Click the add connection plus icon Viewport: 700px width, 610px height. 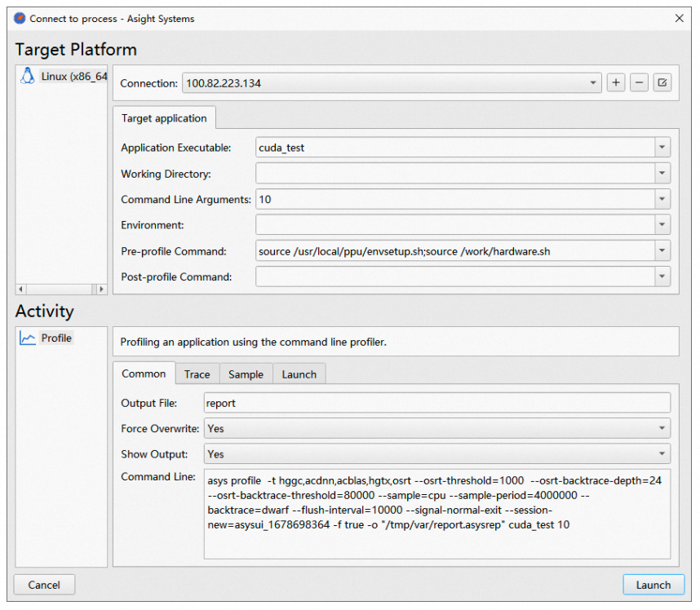(616, 83)
